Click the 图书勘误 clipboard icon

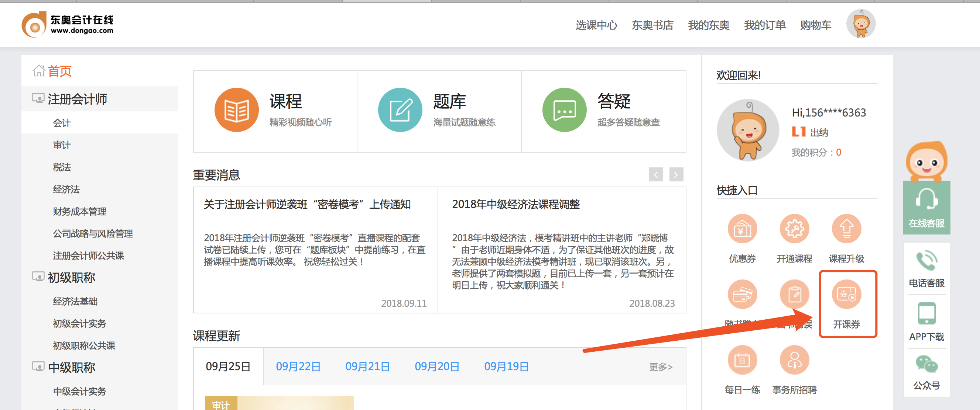[x=794, y=295]
